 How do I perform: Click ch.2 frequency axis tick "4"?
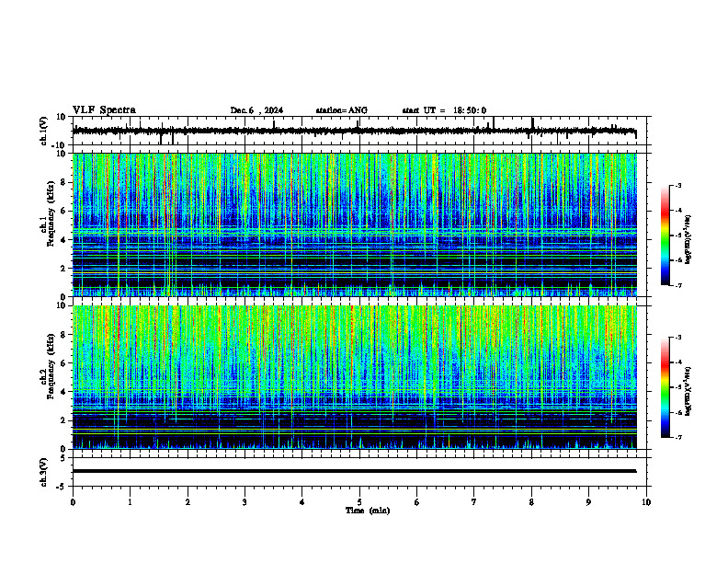pos(63,392)
